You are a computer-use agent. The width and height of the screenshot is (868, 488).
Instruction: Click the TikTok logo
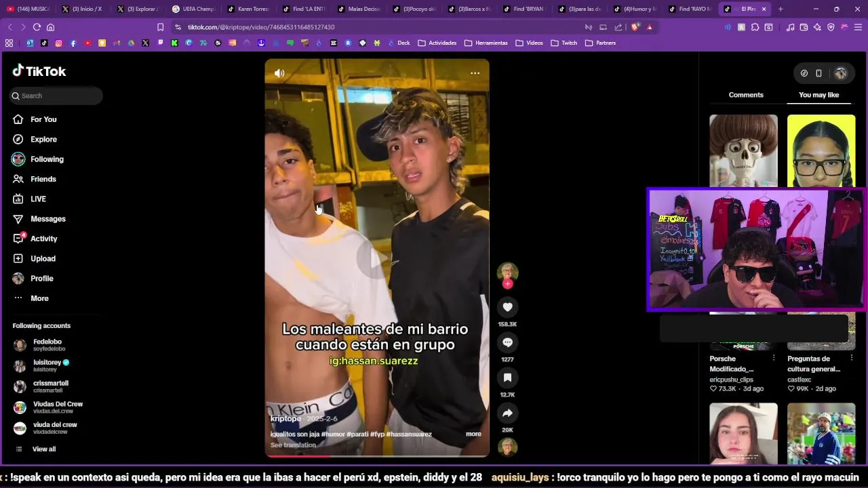39,71
